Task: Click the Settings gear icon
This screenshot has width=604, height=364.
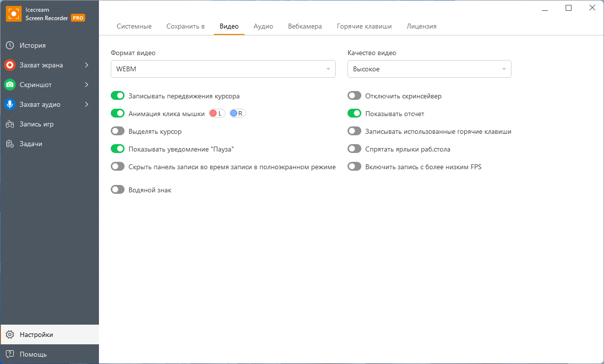Action: click(x=10, y=334)
